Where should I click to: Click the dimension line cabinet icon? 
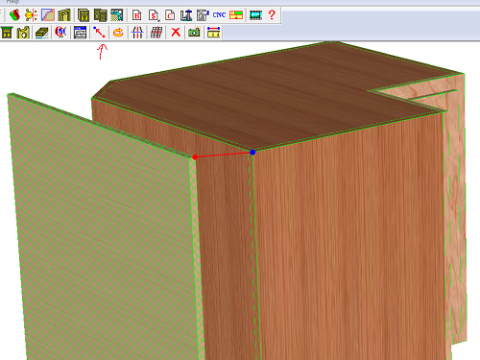click(x=213, y=32)
